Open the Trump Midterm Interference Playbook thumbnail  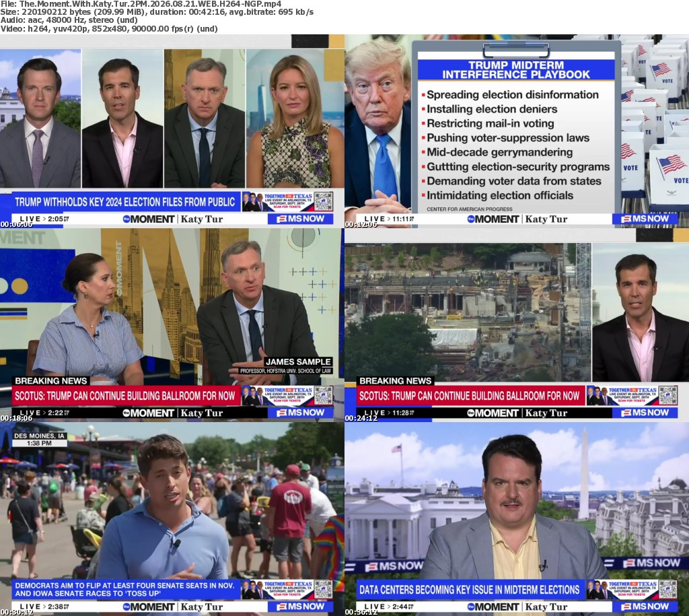coord(517,131)
